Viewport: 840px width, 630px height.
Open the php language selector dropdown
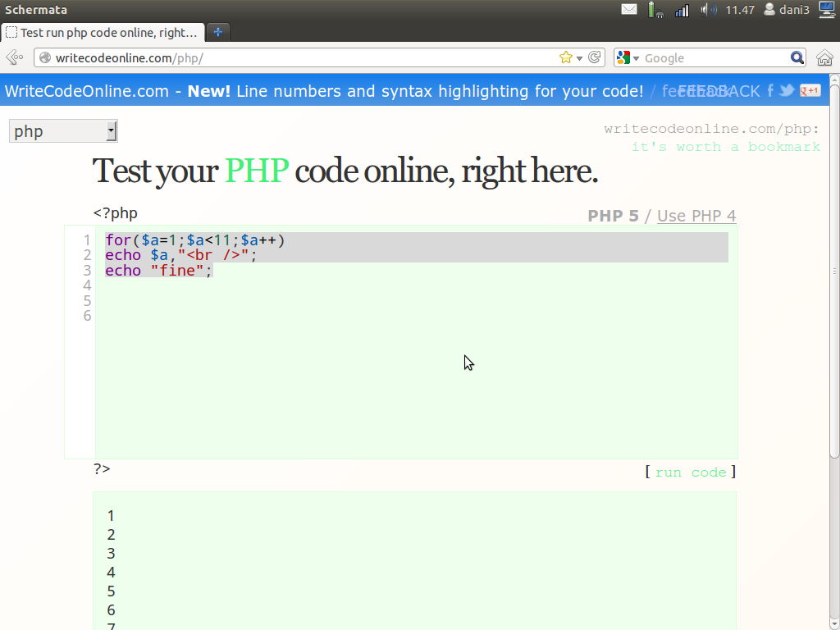62,130
